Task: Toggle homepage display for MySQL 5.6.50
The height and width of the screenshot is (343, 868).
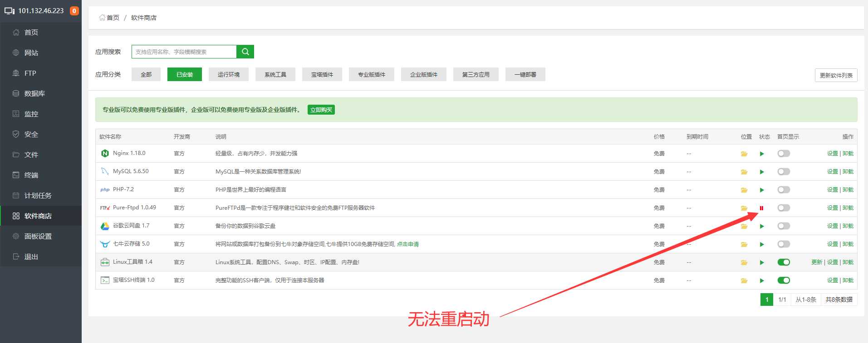Action: (x=784, y=172)
